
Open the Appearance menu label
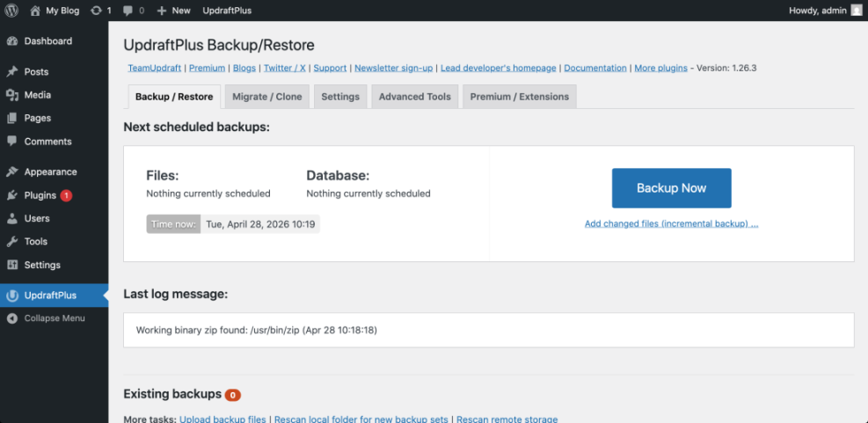pyautogui.click(x=50, y=172)
